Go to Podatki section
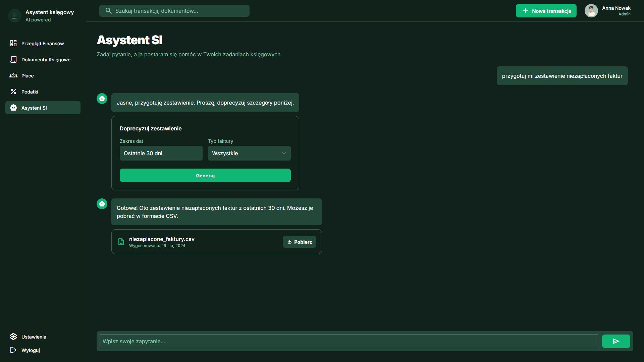Screen dimensions: 644x362 [x=30, y=92]
